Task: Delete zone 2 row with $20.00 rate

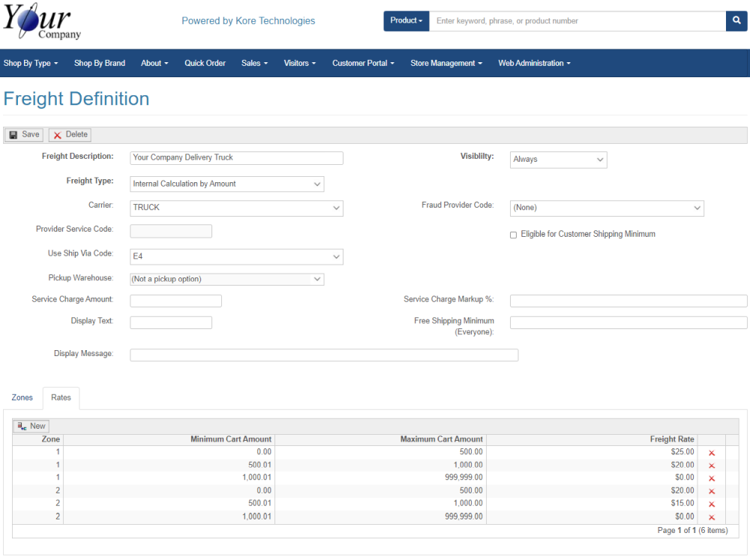Action: pyautogui.click(x=711, y=491)
